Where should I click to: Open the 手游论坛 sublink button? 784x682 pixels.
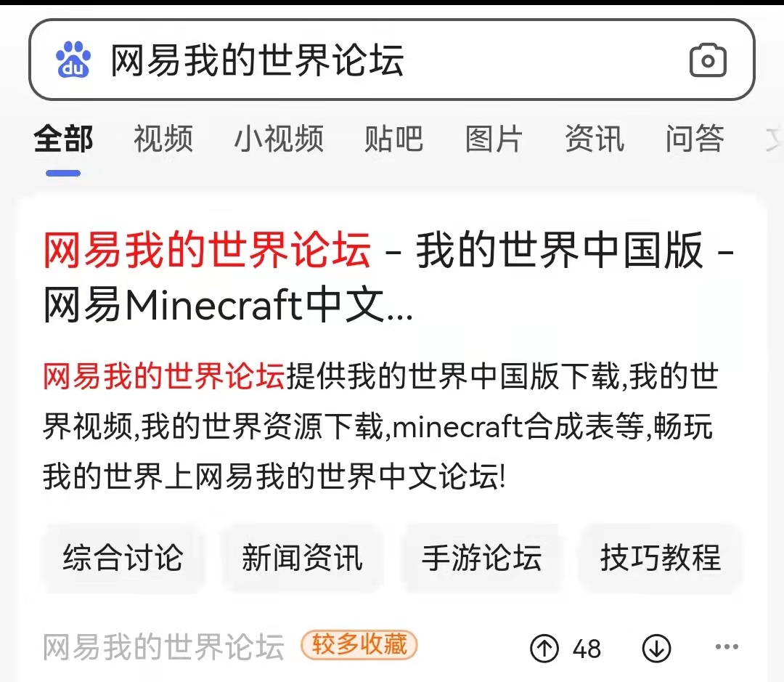pyautogui.click(x=481, y=557)
